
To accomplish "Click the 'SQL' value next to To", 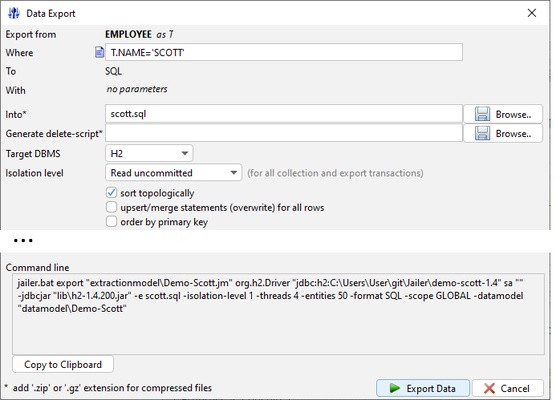I will [x=113, y=71].
